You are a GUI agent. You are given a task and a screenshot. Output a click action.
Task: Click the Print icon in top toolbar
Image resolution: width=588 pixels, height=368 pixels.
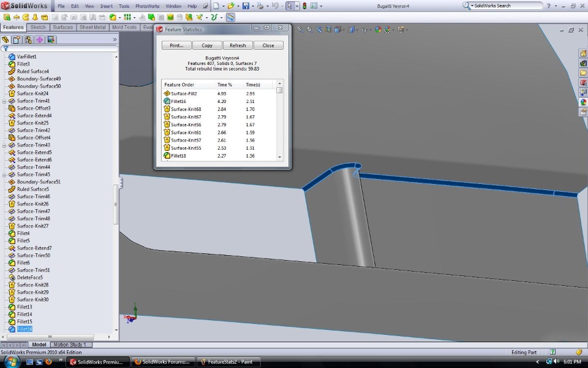(x=260, y=6)
